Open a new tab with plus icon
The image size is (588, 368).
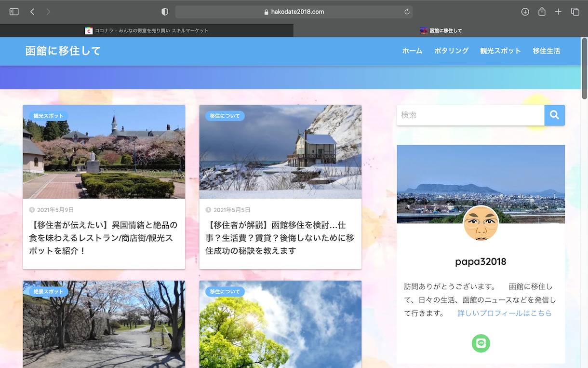[x=558, y=12]
